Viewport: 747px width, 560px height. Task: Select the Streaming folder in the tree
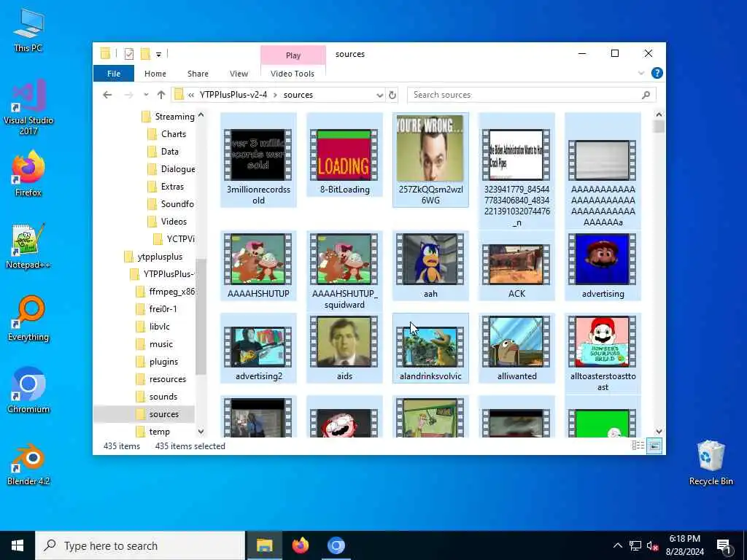(169, 116)
